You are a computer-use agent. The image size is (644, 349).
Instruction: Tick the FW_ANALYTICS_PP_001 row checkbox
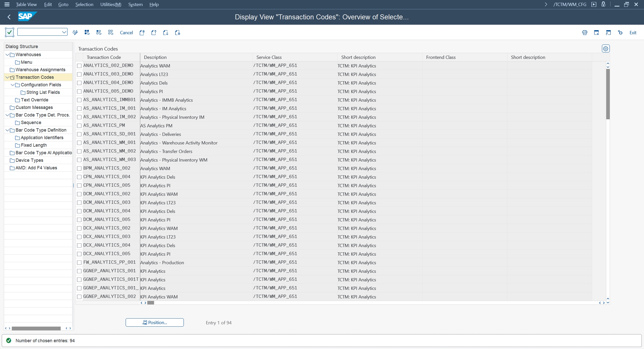click(79, 263)
